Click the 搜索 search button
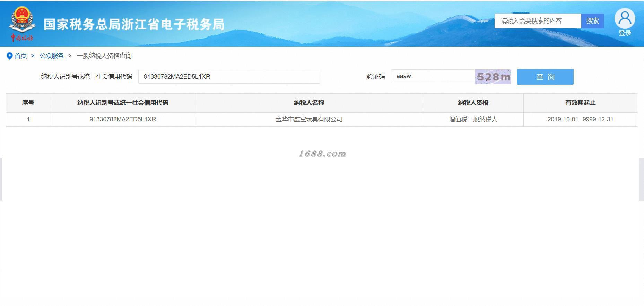The image size is (644, 306). (593, 21)
